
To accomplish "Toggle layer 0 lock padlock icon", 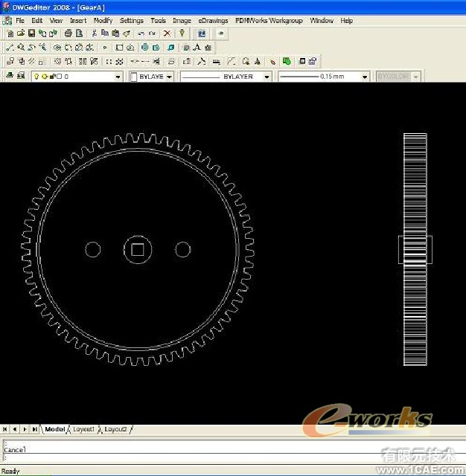I will (x=52, y=77).
